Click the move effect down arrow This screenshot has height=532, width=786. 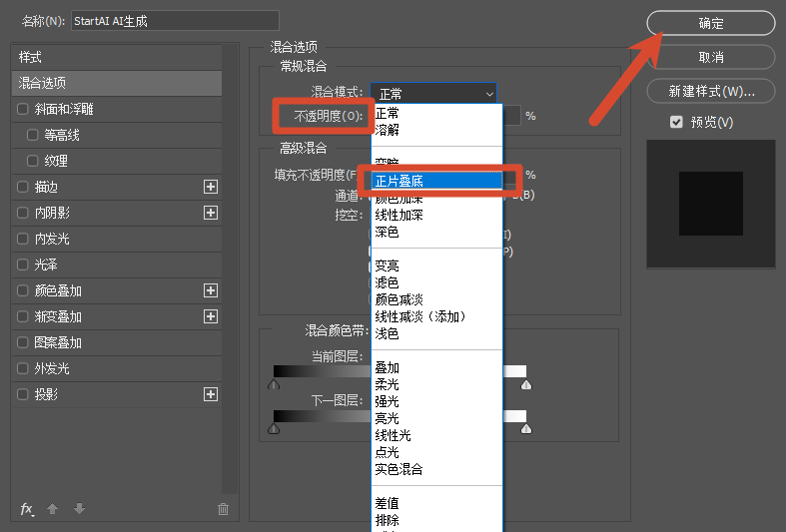pos(79,509)
